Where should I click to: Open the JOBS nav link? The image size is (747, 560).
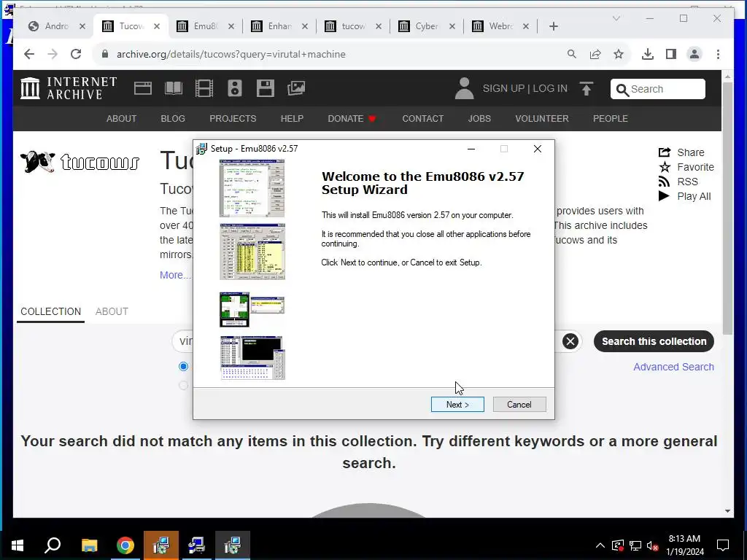tap(479, 119)
